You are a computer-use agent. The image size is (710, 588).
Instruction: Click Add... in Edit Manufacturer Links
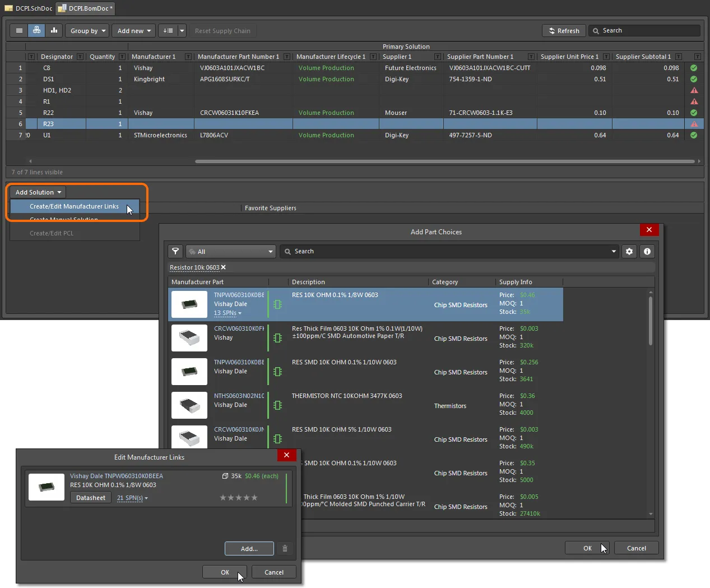coord(249,548)
